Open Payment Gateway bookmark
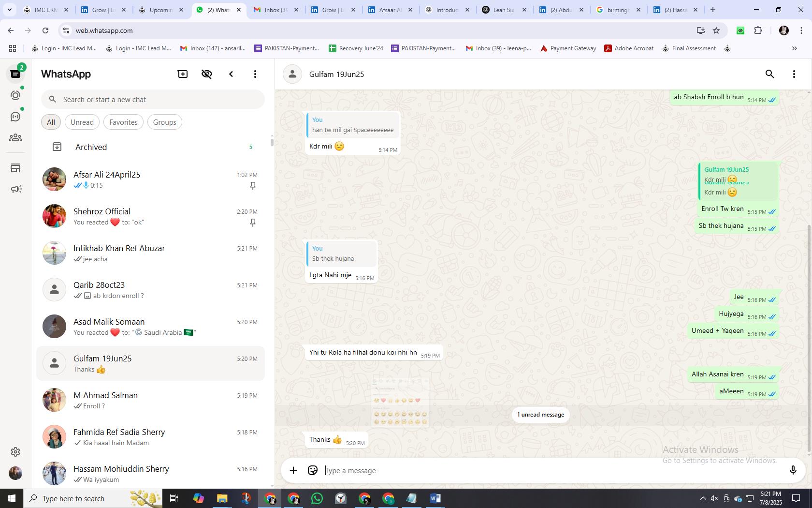Screen dimensions: 812x508 (x=568, y=48)
